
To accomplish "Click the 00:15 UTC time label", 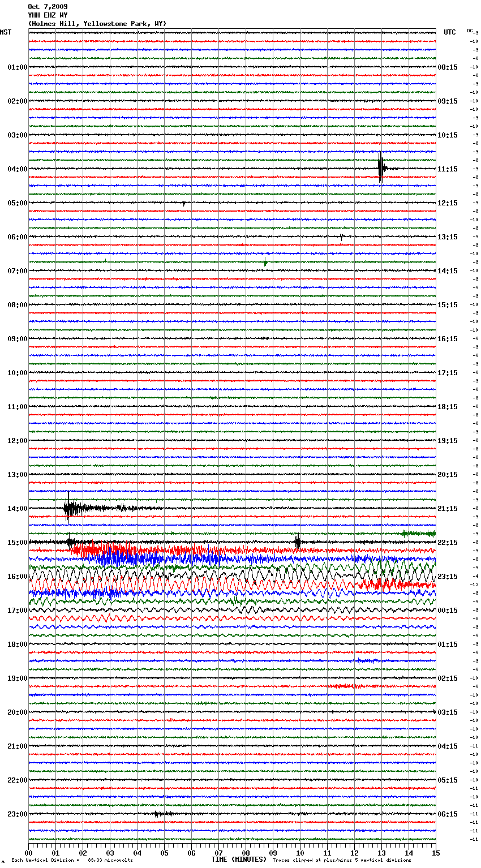I will coord(448,611).
